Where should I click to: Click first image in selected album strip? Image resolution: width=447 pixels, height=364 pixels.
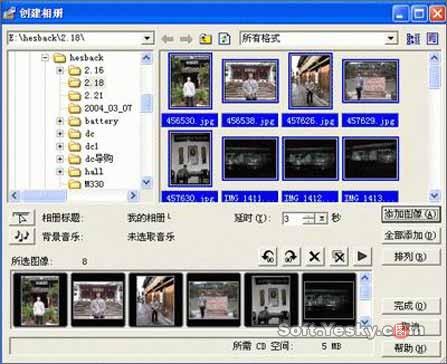40,299
